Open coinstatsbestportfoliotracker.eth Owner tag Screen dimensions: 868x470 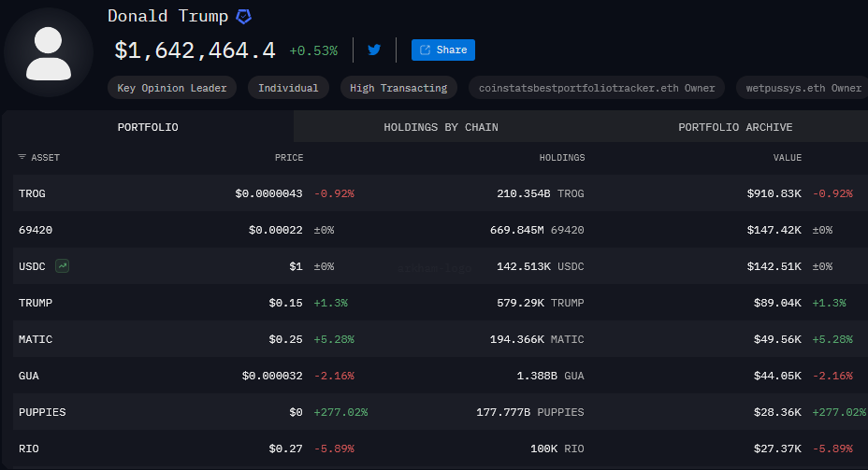597,88
